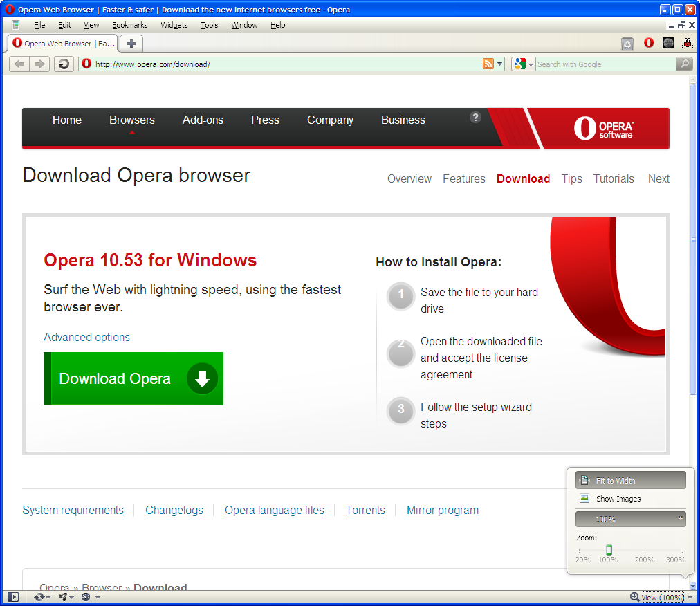Open a new tab with the plus button

pos(131,44)
